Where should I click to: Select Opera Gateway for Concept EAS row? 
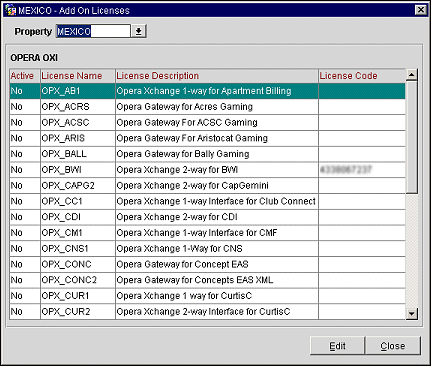pos(207,264)
